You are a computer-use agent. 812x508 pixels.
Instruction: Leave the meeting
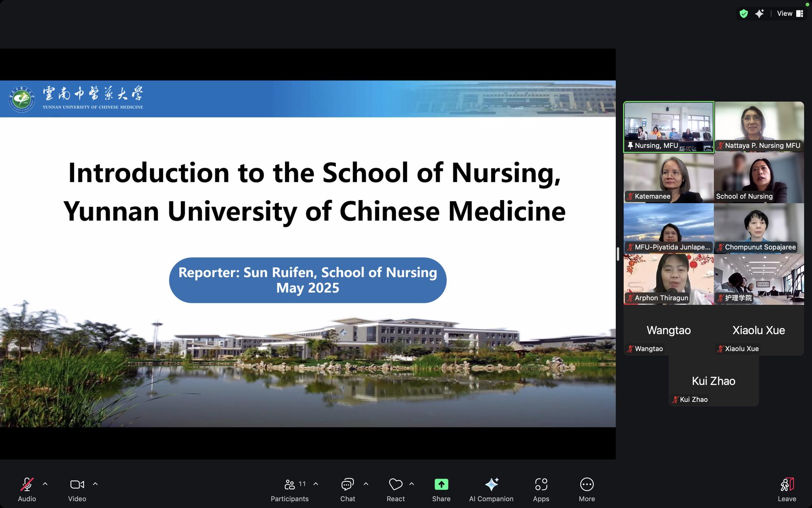coord(787,484)
